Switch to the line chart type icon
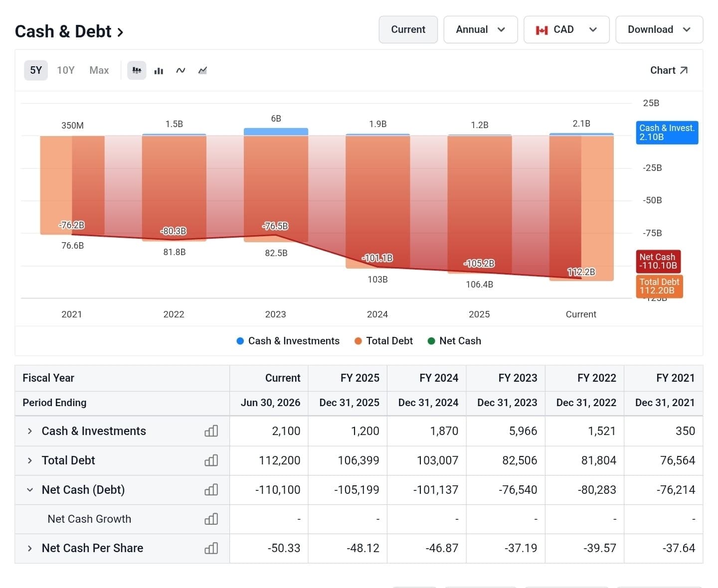Screen dimensions: 718x588 click(x=180, y=70)
